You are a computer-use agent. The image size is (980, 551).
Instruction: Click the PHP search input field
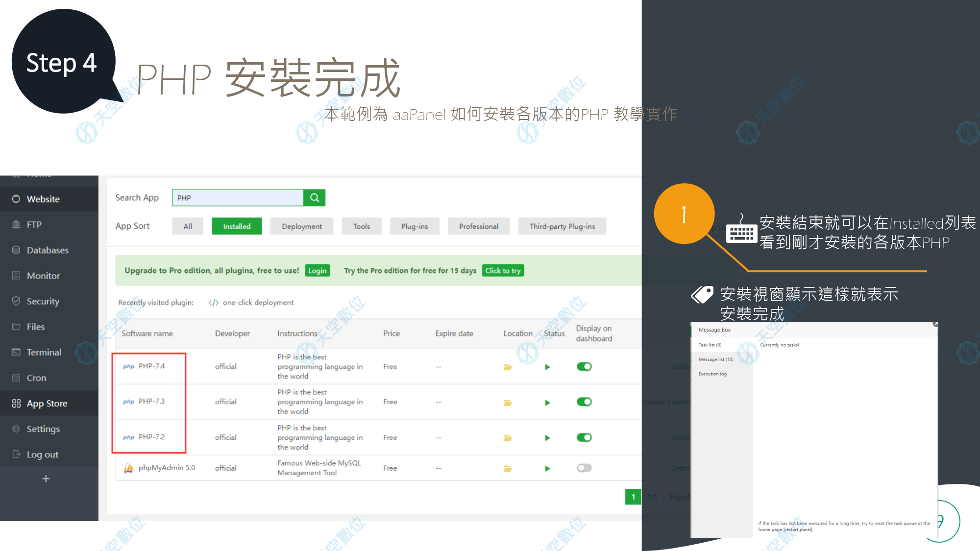click(238, 197)
